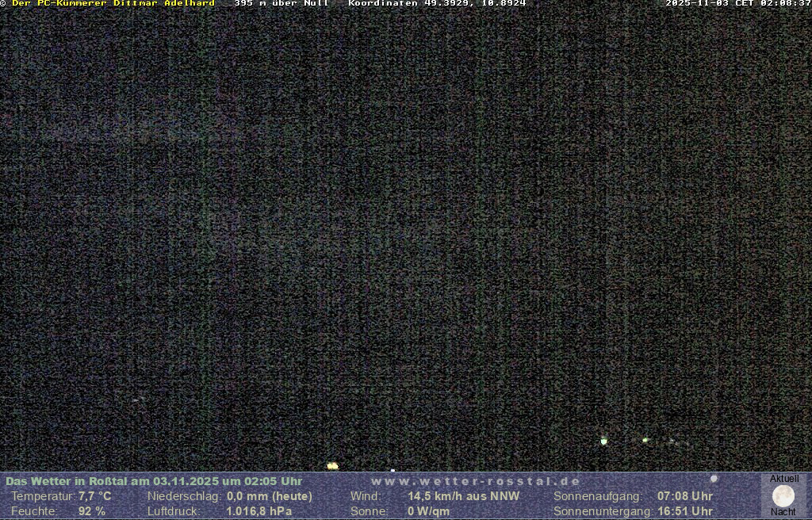
Task: Click the Niederschlag value 0,0 mm (heute)
Action: pos(270,496)
